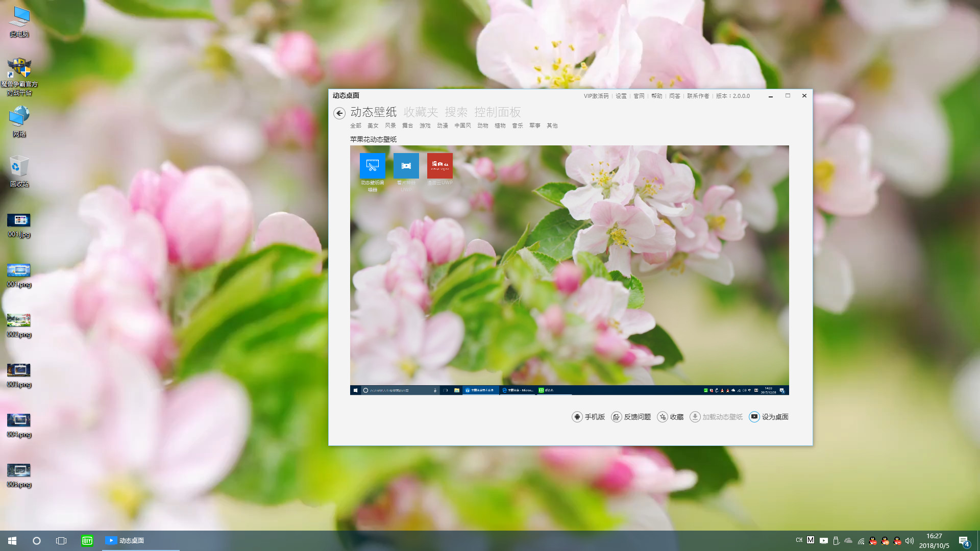Select the 动漫 category
This screenshot has height=551, width=980.
click(442, 126)
